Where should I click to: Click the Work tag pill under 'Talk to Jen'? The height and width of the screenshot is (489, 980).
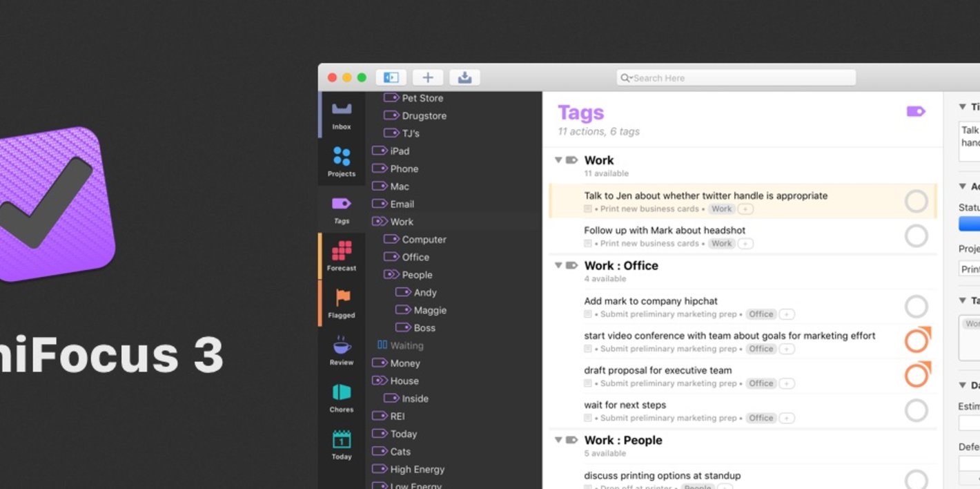[x=722, y=209]
